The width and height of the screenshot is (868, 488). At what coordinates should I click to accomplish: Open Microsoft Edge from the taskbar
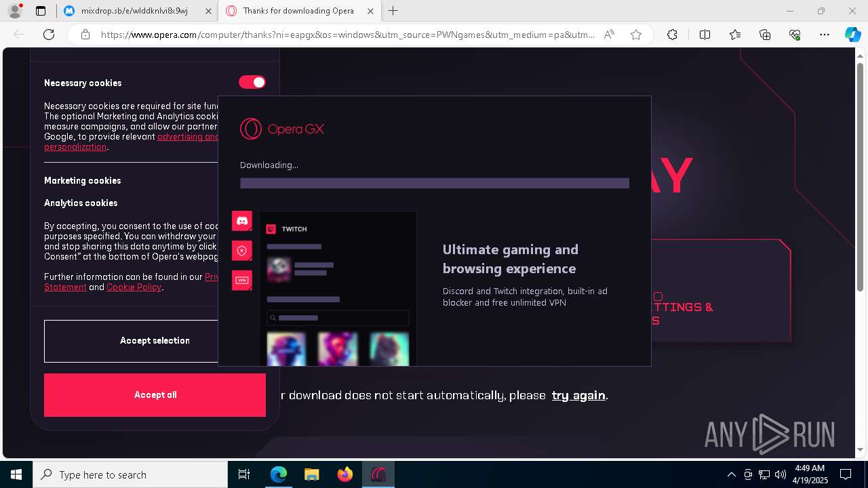pyautogui.click(x=279, y=474)
